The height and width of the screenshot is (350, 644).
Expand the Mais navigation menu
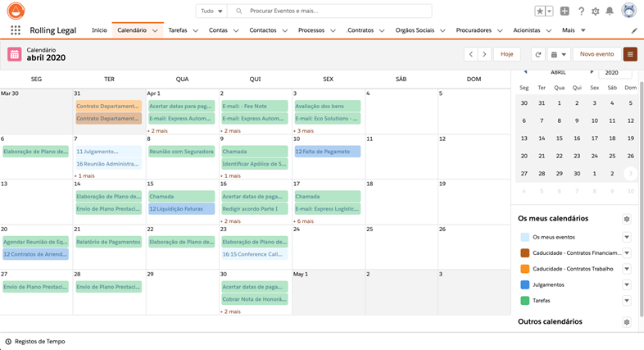(574, 30)
